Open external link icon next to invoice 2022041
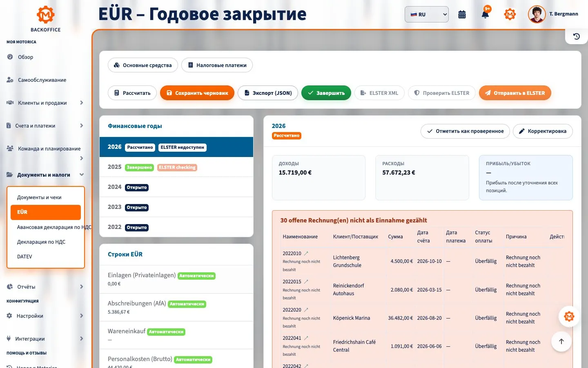Screen dimensions: 588x368 (306, 338)
